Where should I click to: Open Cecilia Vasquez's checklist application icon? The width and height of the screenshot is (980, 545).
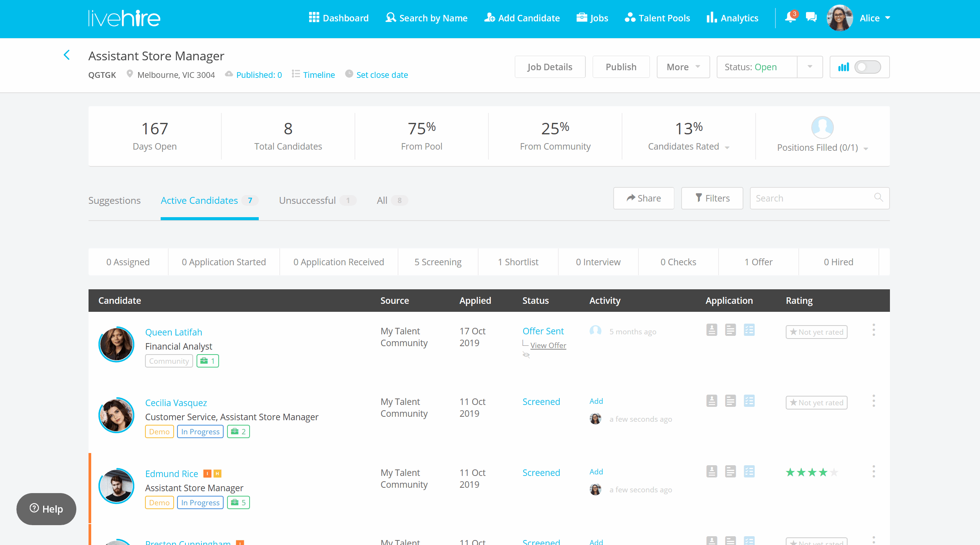749,401
